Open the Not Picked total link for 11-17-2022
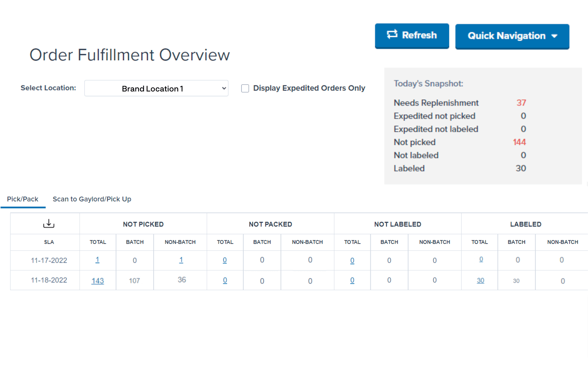Screen dimensions: 588x370 point(98,260)
